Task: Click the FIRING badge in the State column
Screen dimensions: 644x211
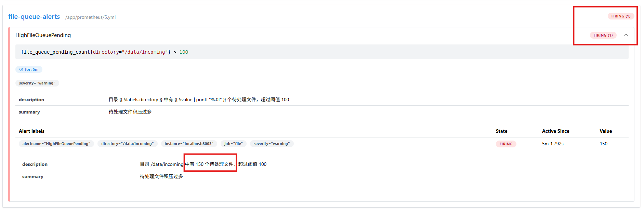Action: 505,144
